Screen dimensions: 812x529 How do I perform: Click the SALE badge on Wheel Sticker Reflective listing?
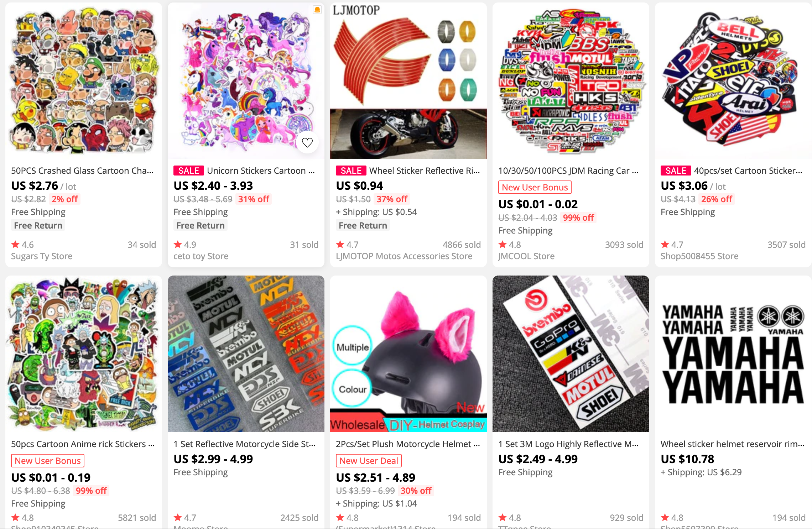click(351, 171)
